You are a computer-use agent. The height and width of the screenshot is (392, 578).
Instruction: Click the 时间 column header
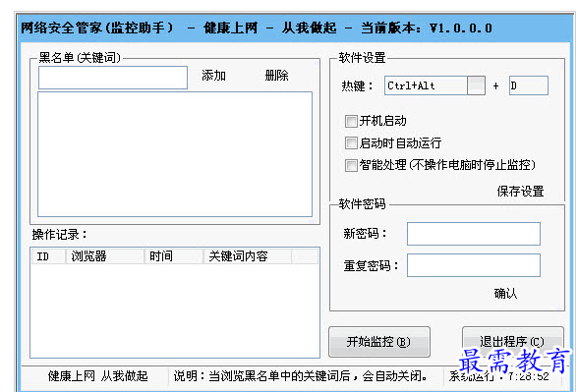pos(174,256)
